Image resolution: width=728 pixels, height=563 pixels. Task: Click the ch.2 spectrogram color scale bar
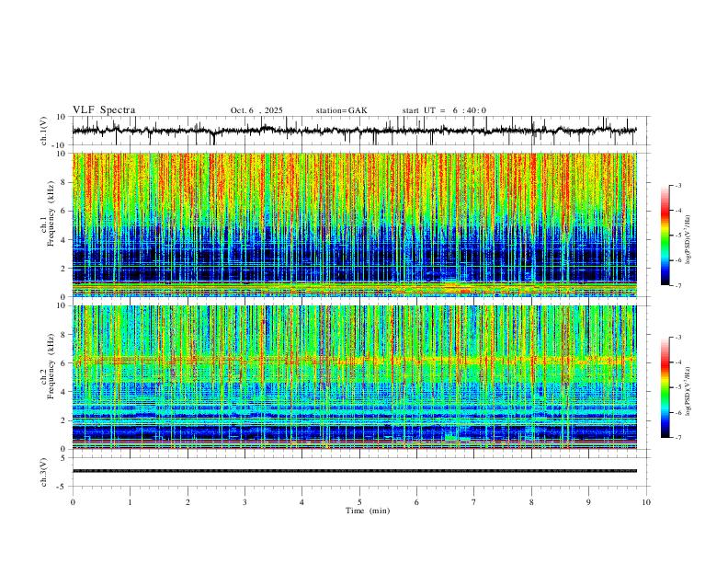pos(665,387)
